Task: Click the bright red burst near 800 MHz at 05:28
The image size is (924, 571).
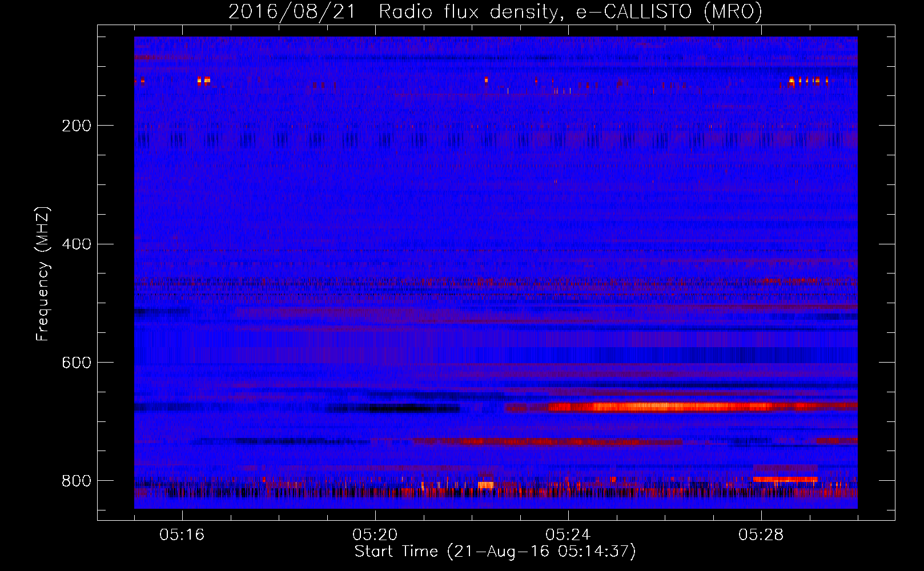Action: tap(785, 479)
